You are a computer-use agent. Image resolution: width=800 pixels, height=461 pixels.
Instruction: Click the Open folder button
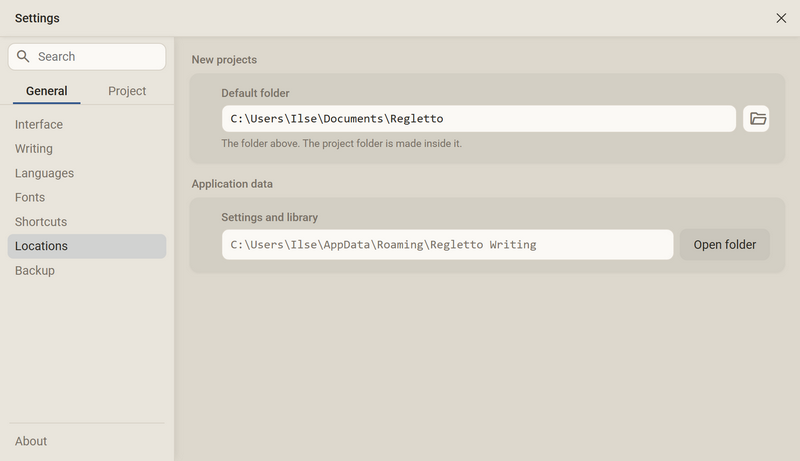click(724, 245)
